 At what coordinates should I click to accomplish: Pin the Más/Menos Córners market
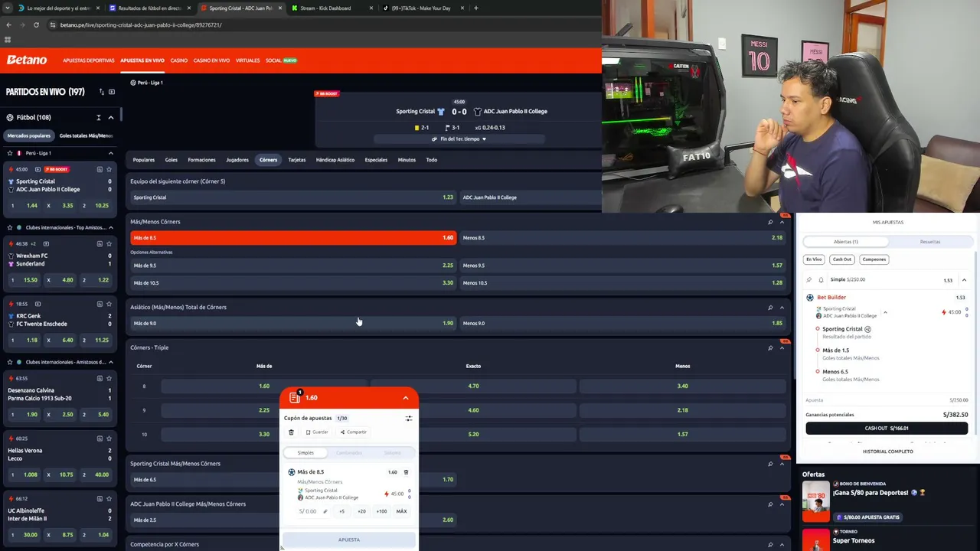pos(770,222)
